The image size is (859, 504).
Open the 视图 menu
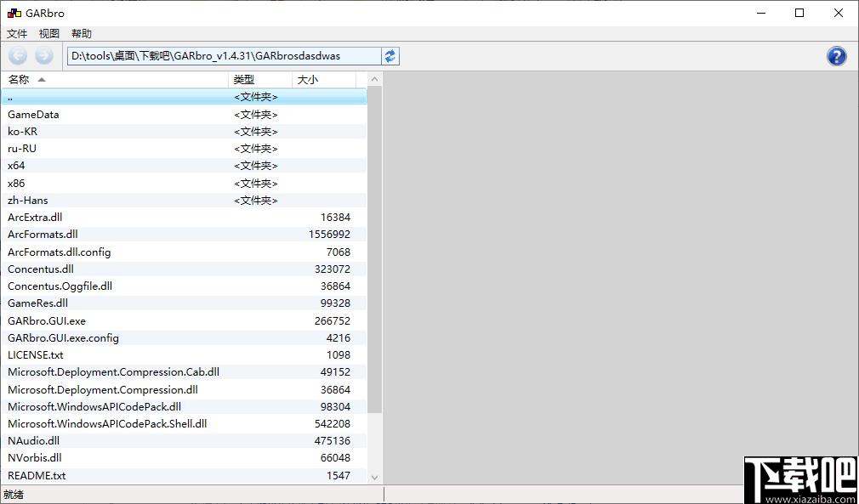click(x=48, y=34)
